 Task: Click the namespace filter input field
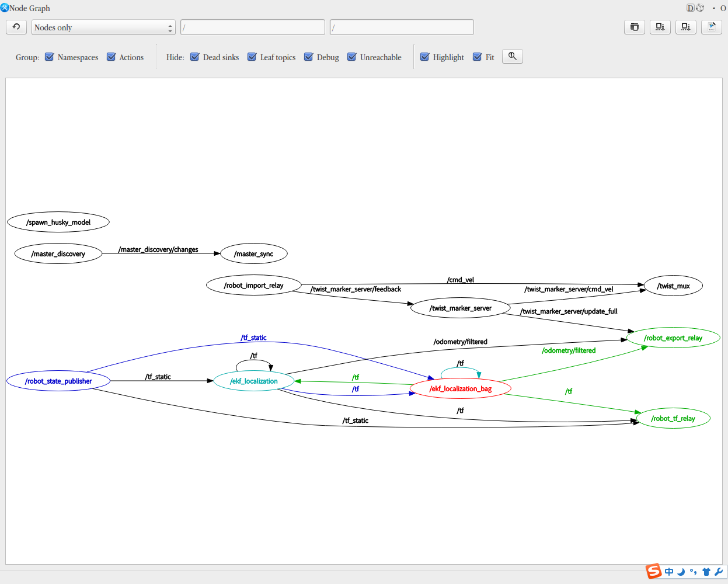(x=253, y=27)
